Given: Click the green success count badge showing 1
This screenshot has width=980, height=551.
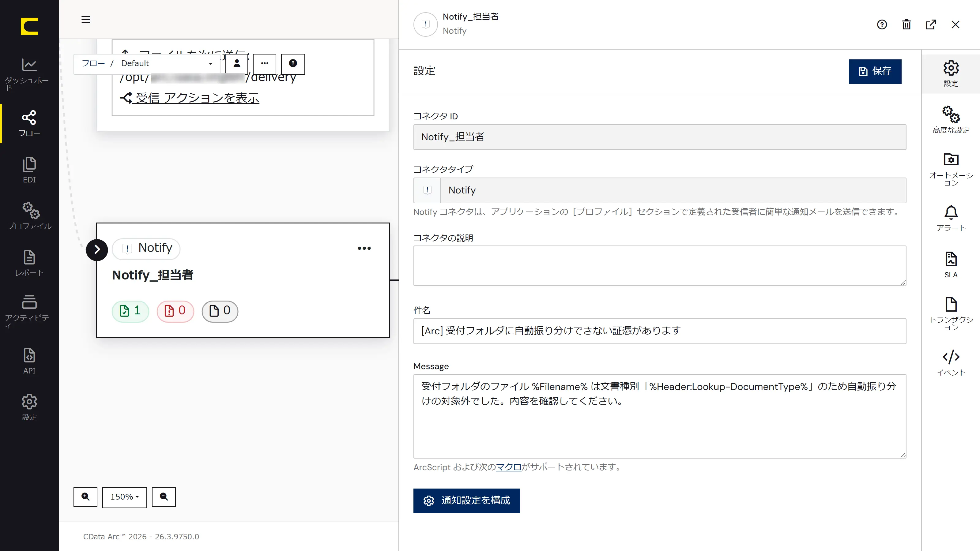Looking at the screenshot, I should click(x=130, y=311).
